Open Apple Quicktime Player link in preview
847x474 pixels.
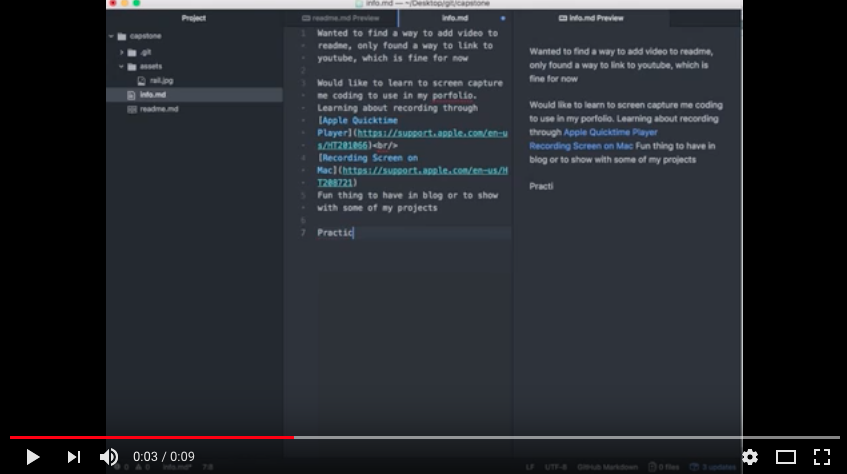[610, 132]
